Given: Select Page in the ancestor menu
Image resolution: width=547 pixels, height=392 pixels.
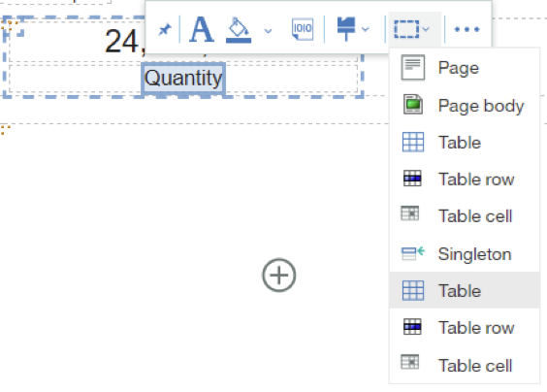Looking at the screenshot, I should tap(465, 67).
